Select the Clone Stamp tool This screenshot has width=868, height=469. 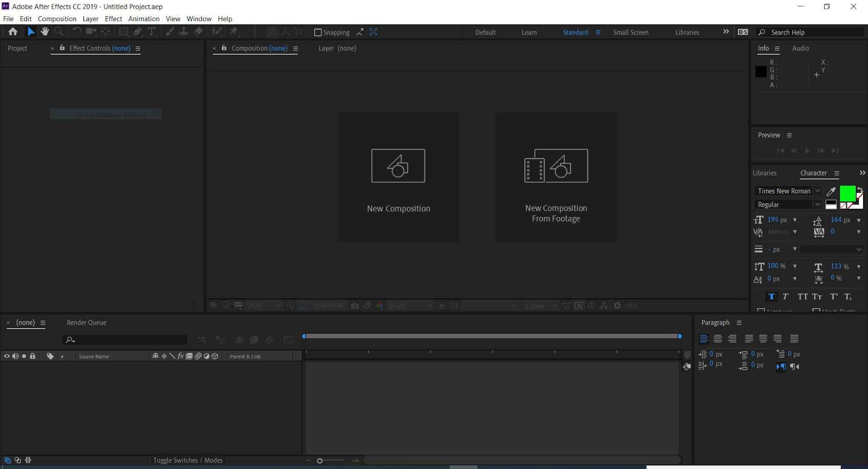(x=184, y=32)
